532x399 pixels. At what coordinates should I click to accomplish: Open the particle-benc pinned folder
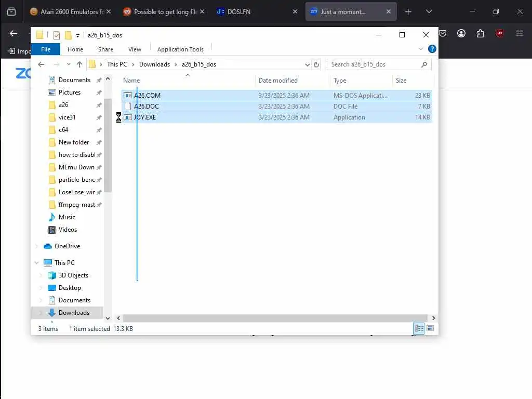click(x=77, y=180)
